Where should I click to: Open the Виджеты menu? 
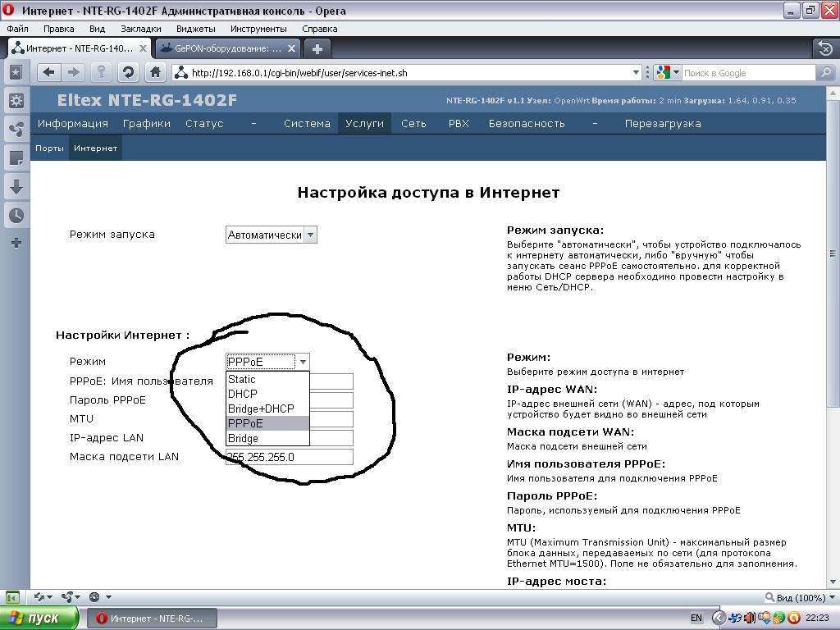(x=196, y=29)
